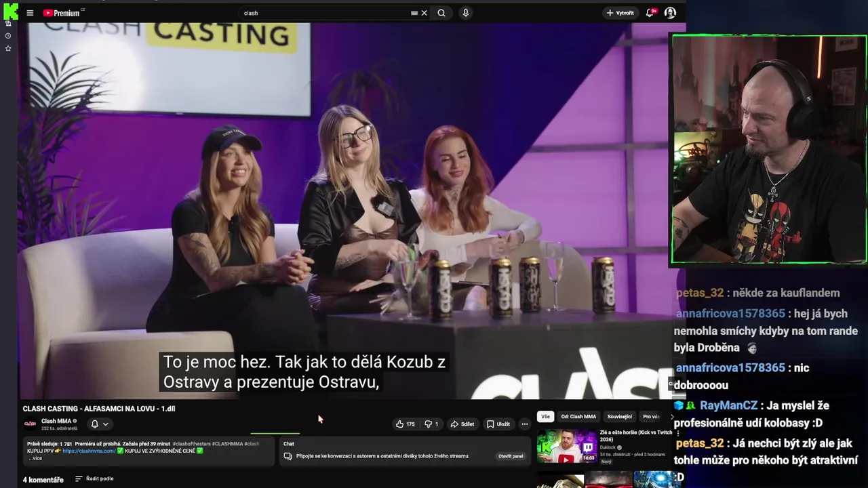This screenshot has width=868, height=488.
Task: Expand subscription notification bell dropdown
Action: click(x=99, y=424)
